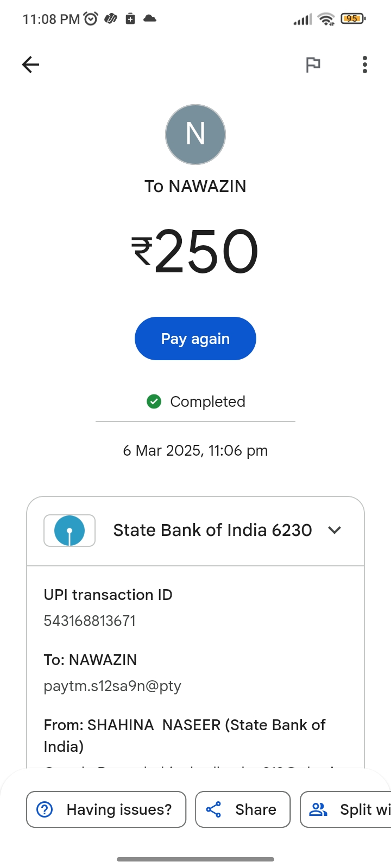This screenshot has height=868, width=391.
Task: Tap the Share button
Action: (x=243, y=809)
